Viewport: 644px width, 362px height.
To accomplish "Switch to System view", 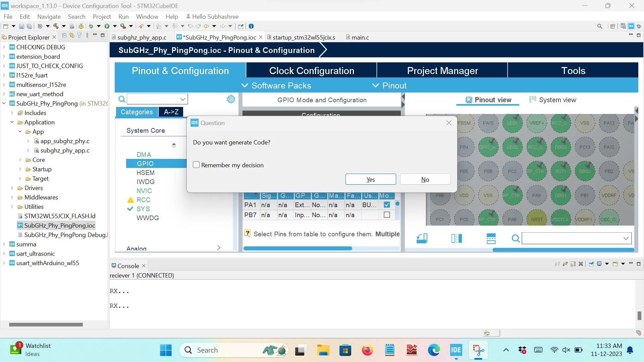I will [x=553, y=100].
